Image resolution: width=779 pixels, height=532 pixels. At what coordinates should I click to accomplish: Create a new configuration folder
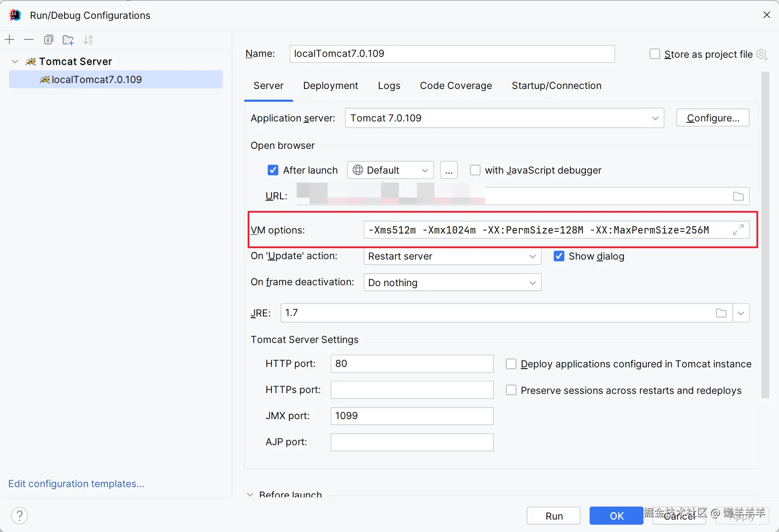pos(68,40)
